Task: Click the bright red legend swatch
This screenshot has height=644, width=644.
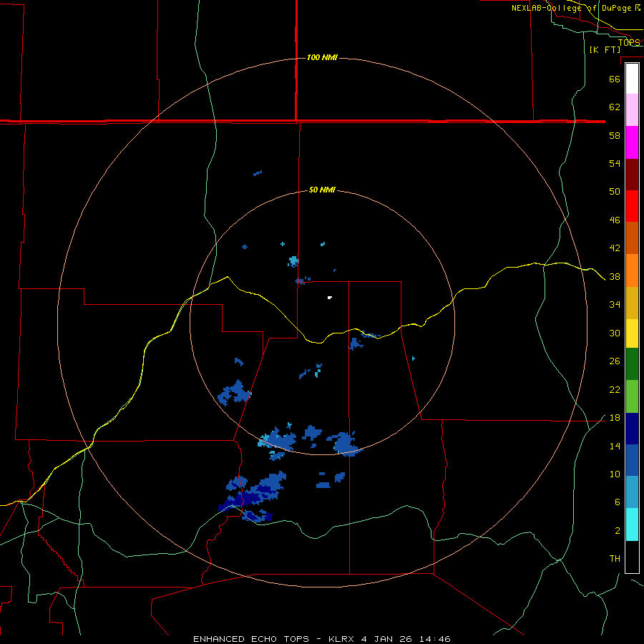Action: coord(632,207)
